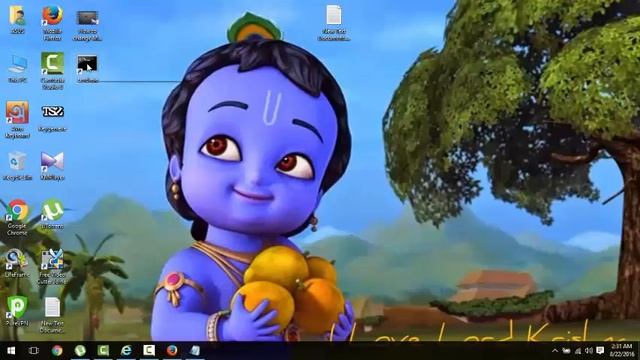The width and height of the screenshot is (640, 360).
Task: Open the network tray icon
Action: tap(578, 351)
